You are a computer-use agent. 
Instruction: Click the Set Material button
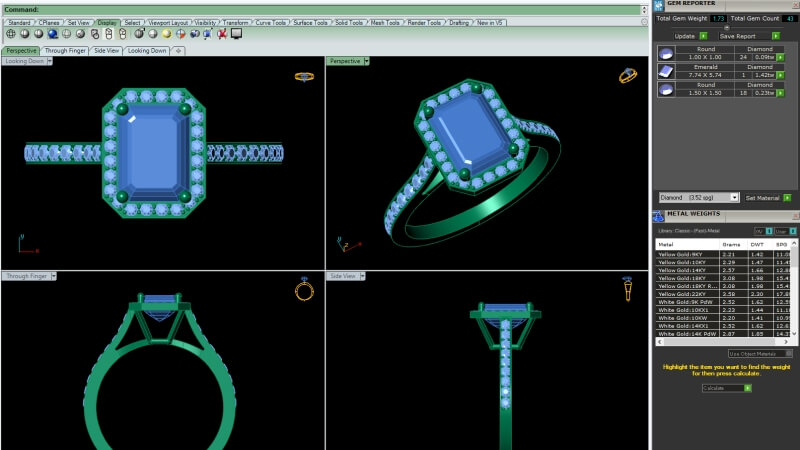(768, 197)
